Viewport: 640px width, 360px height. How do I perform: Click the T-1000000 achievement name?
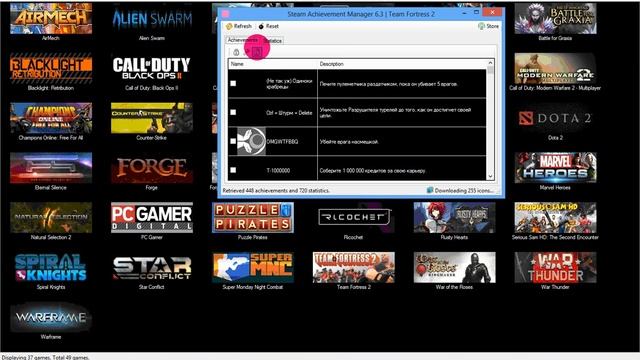click(278, 171)
